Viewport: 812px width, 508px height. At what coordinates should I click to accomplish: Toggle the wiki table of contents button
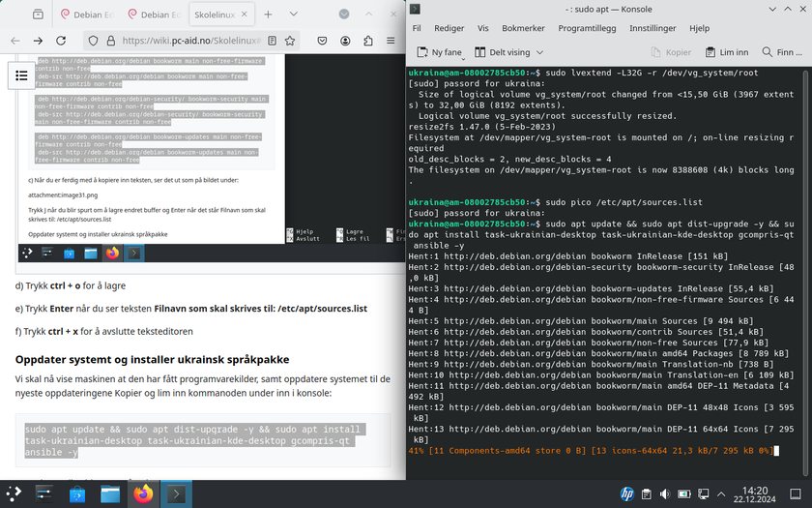coord(20,75)
